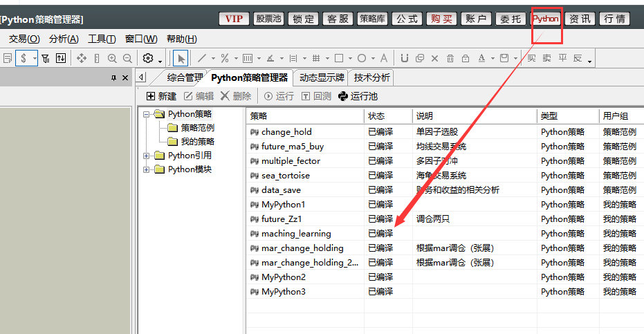Viewport: 644px width, 334px height.
Task: Open the 工具(T) menu
Action: [x=102, y=39]
